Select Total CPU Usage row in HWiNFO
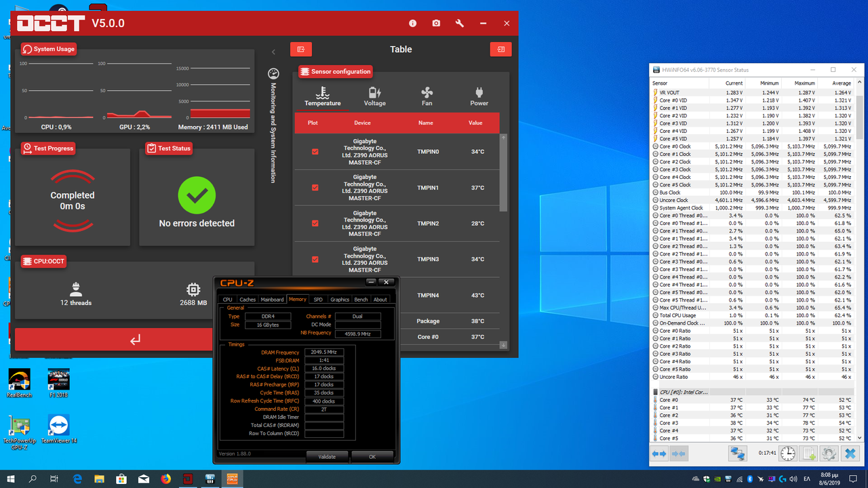 point(753,315)
